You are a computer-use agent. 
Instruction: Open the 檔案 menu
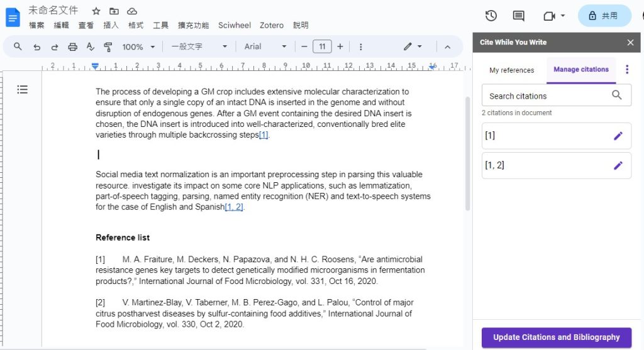[36, 25]
